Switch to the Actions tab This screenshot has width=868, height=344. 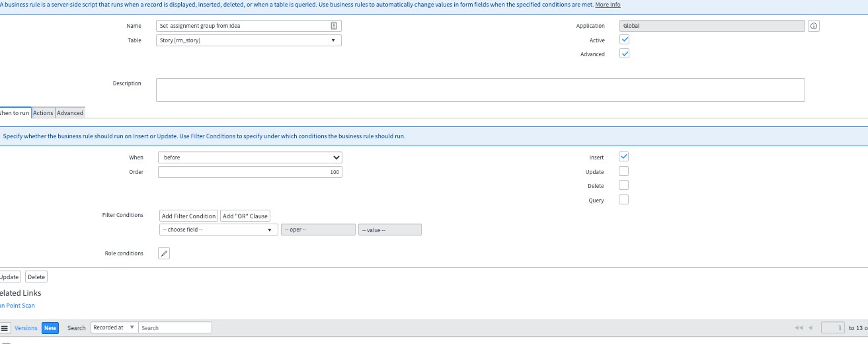tap(43, 113)
